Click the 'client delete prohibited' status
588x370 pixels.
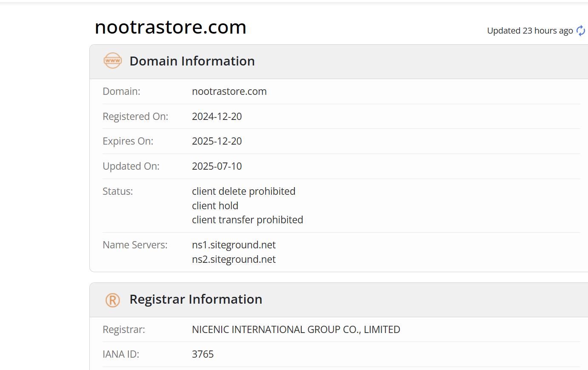tap(243, 191)
